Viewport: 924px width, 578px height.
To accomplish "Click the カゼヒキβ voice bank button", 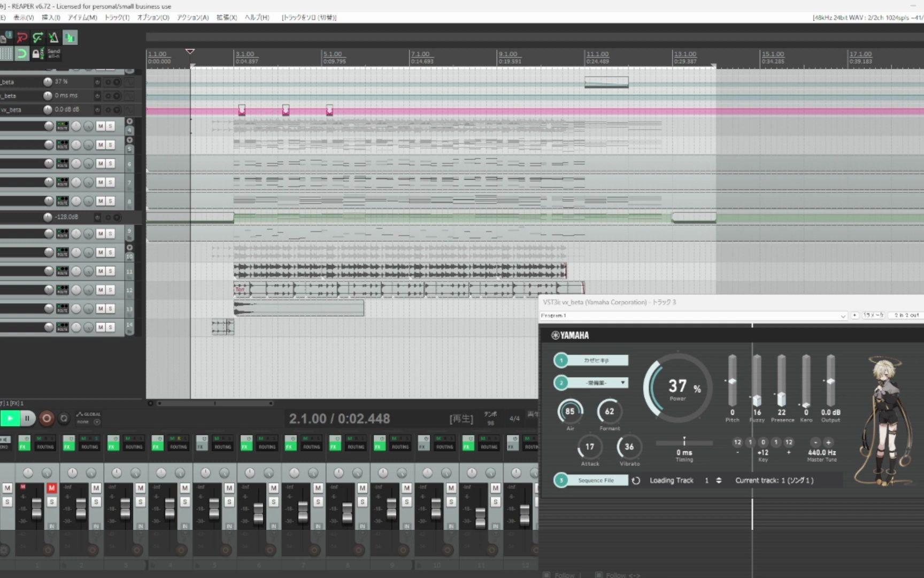I will click(x=597, y=360).
